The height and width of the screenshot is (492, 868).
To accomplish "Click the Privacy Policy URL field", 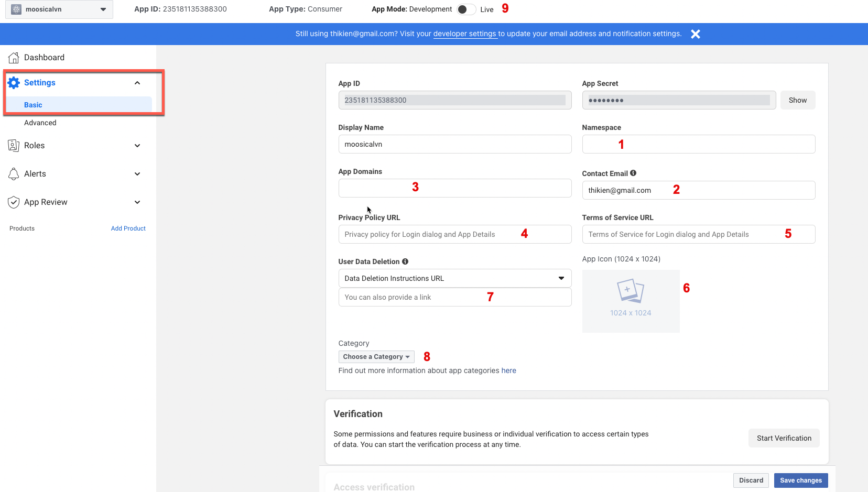I will click(455, 234).
